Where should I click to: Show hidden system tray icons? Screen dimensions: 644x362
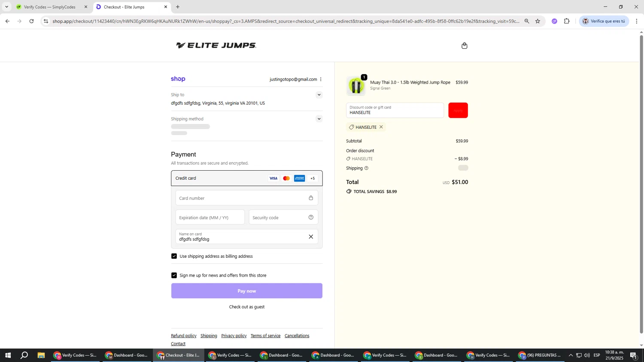tap(571, 355)
